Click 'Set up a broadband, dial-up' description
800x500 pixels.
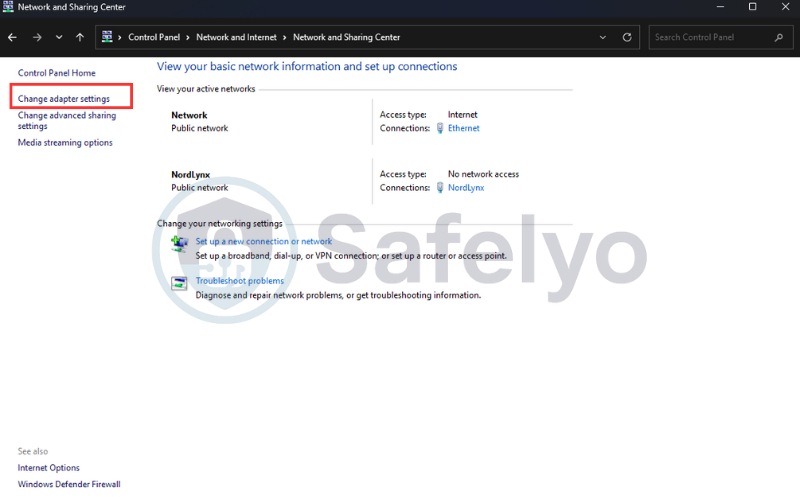351,256
